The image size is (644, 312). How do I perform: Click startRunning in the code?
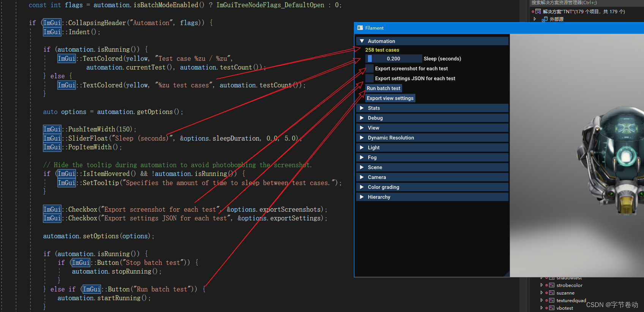(119, 298)
